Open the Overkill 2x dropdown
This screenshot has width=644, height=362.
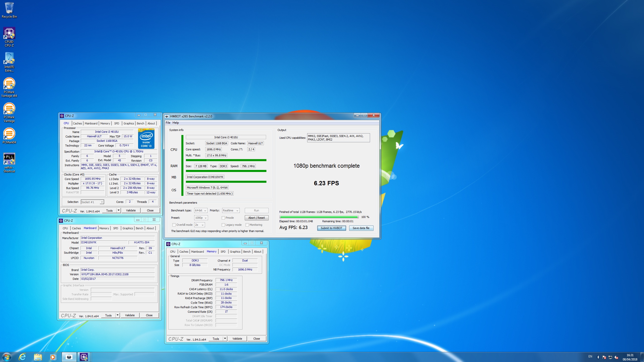199,225
